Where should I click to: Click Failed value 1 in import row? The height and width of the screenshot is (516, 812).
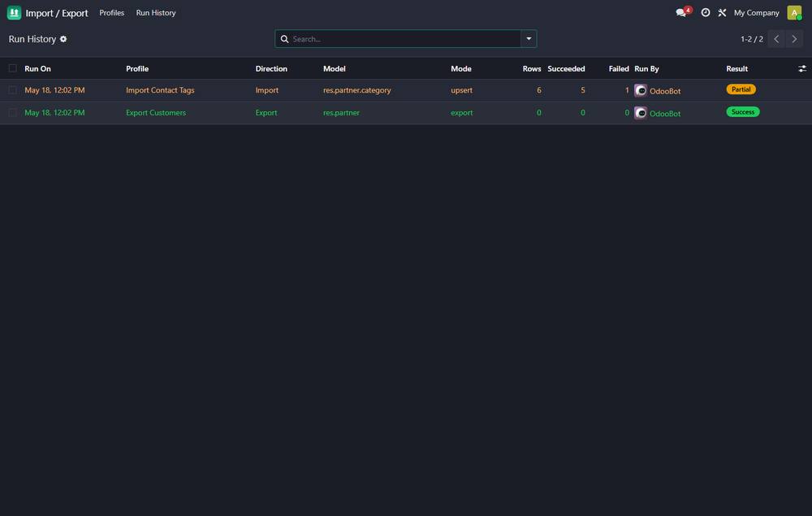point(627,90)
